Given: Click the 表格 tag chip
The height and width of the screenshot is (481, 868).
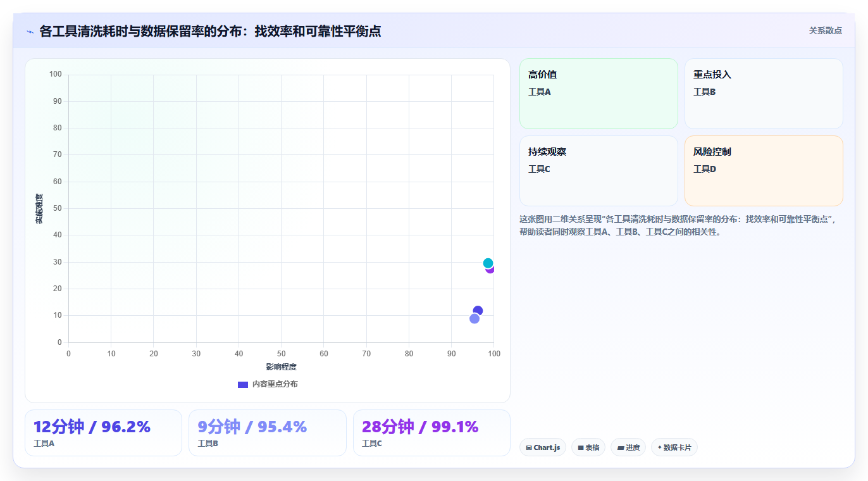Looking at the screenshot, I should click(x=588, y=447).
